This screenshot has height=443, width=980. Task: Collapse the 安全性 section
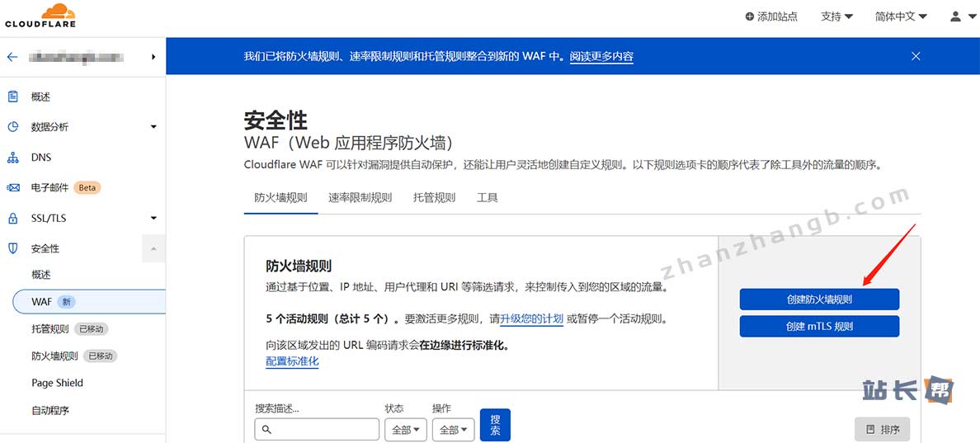click(153, 248)
